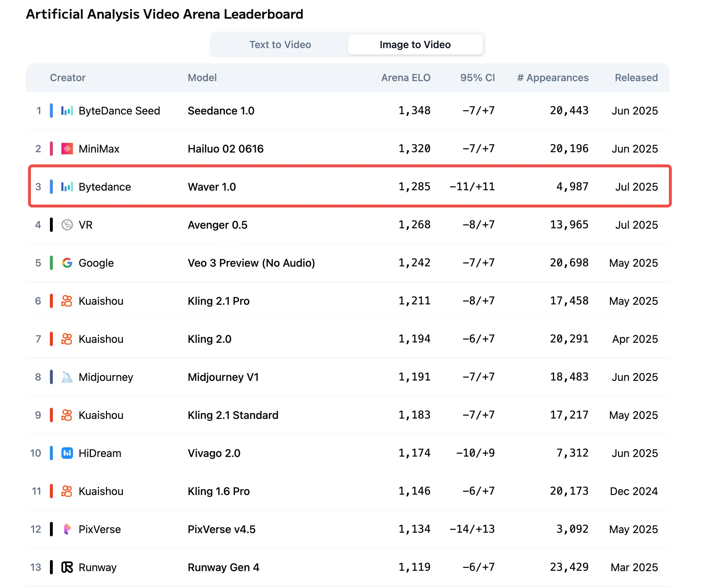Open the Waver 1.0 model entry

tap(212, 187)
